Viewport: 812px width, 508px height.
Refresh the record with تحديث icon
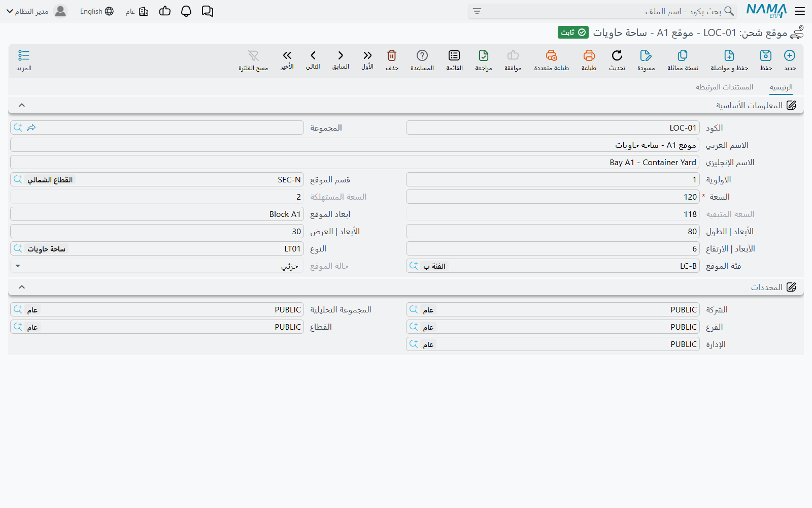(x=617, y=55)
